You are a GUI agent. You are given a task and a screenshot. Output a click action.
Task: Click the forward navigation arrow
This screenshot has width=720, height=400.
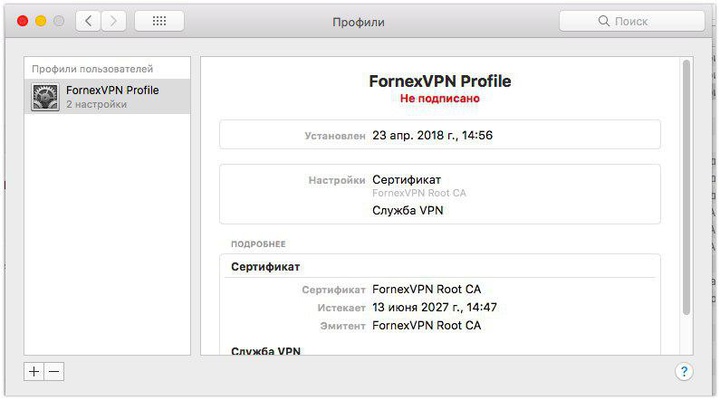pyautogui.click(x=113, y=21)
